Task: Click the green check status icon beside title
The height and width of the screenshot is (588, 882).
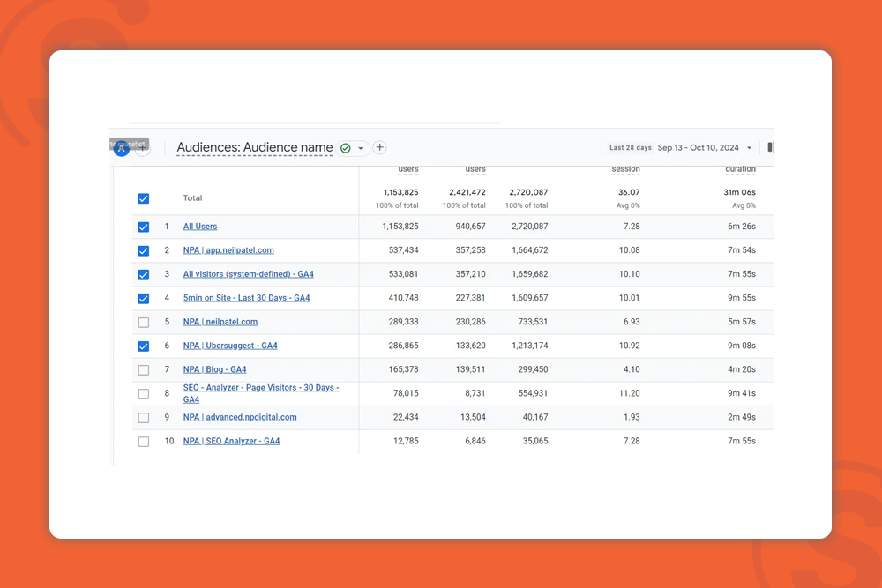Action: pos(346,148)
